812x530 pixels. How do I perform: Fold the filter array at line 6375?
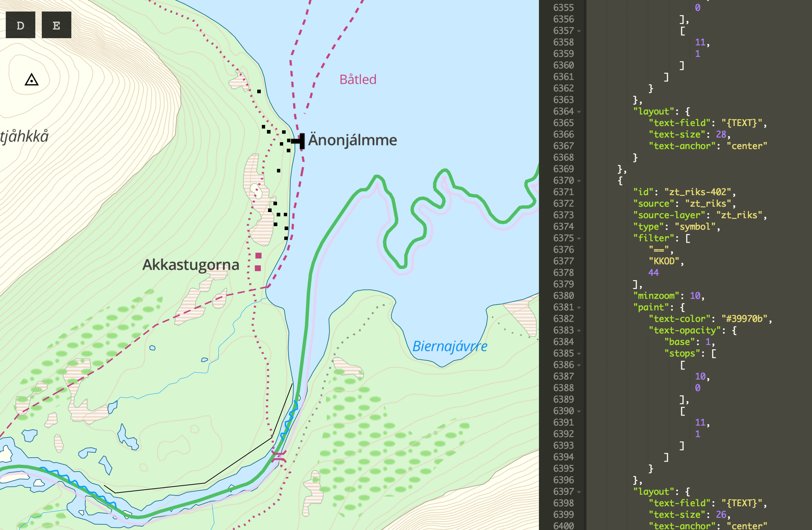(579, 238)
